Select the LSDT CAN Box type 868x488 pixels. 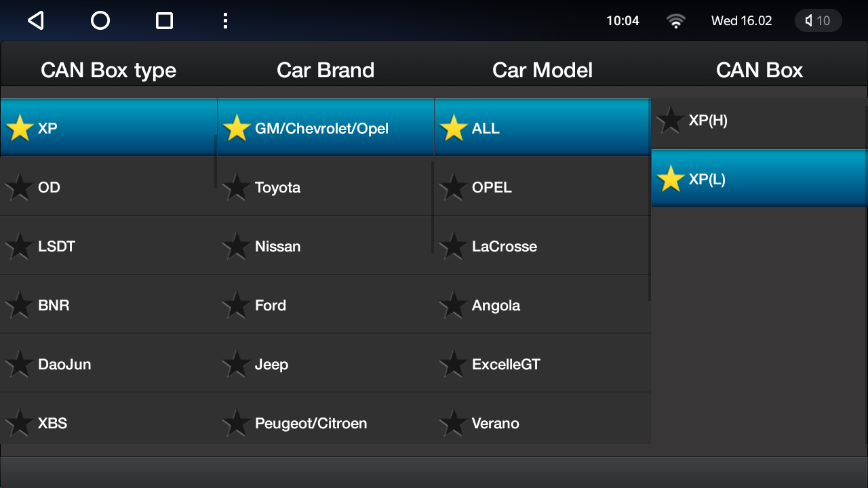pos(108,246)
